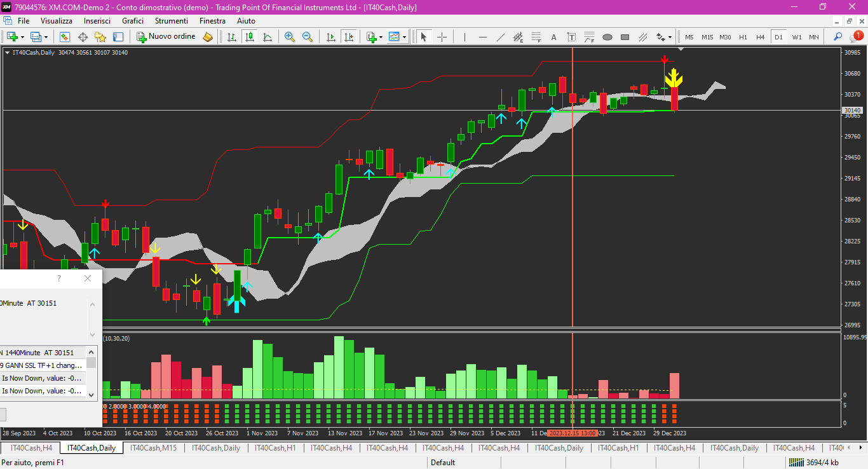The image size is (868, 469).
Task: Toggle chart shift from right border
Action: [x=348, y=37]
